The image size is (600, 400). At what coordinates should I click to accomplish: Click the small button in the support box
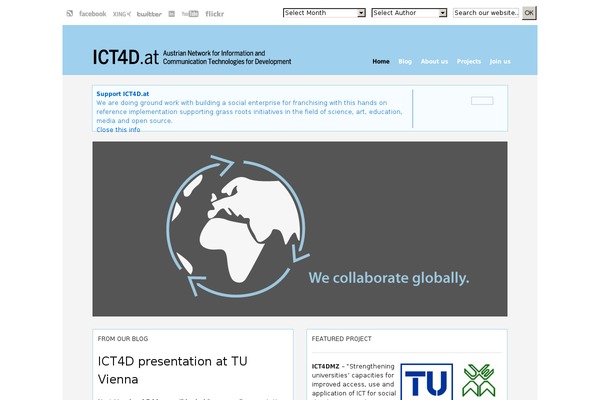pos(482,101)
